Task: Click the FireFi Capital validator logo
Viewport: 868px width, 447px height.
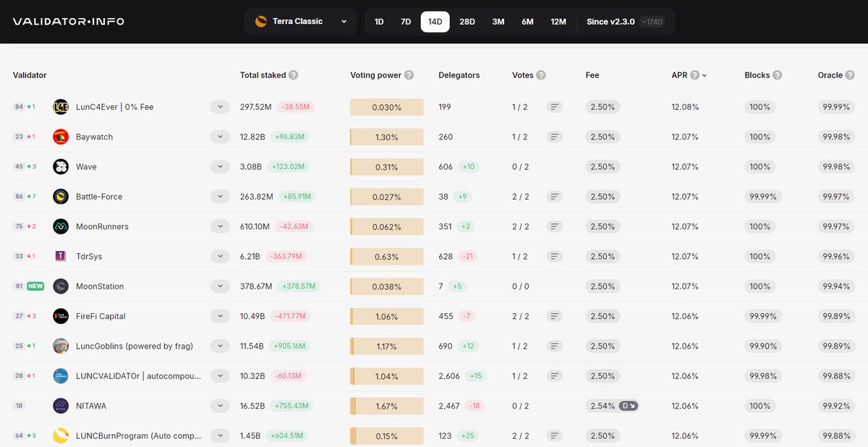Action: [61, 316]
